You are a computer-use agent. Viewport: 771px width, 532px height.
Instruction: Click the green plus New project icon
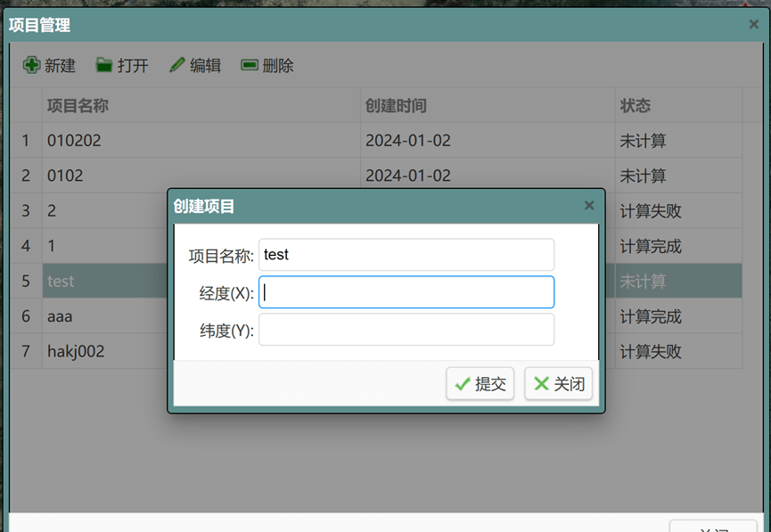(x=32, y=65)
